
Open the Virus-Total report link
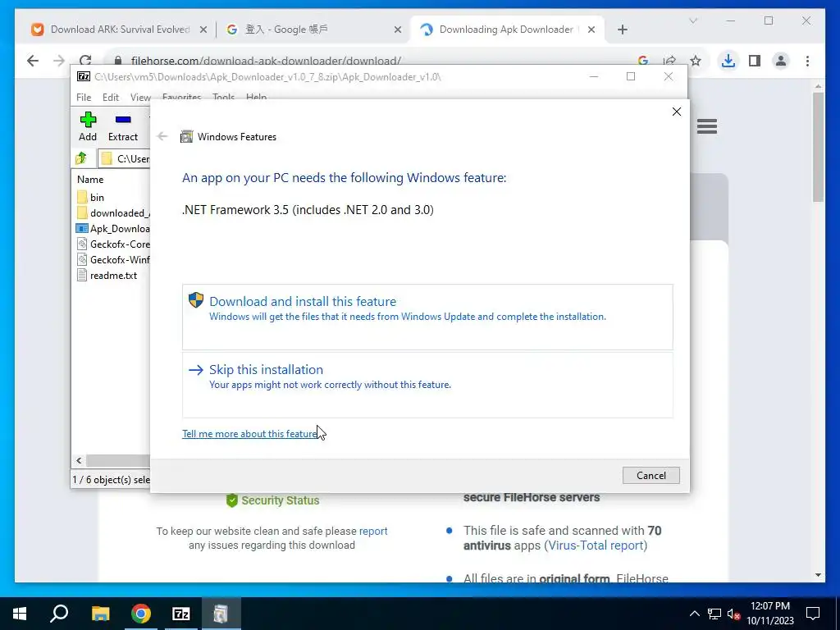click(596, 546)
